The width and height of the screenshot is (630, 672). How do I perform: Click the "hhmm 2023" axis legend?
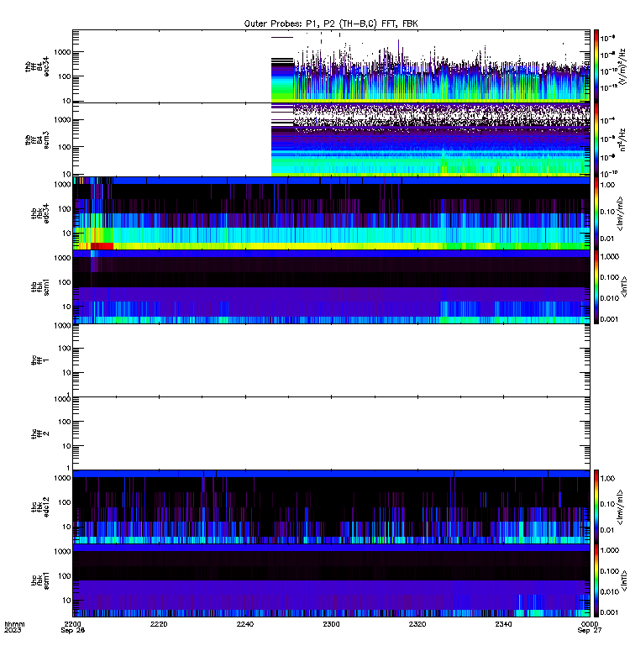pyautogui.click(x=14, y=627)
